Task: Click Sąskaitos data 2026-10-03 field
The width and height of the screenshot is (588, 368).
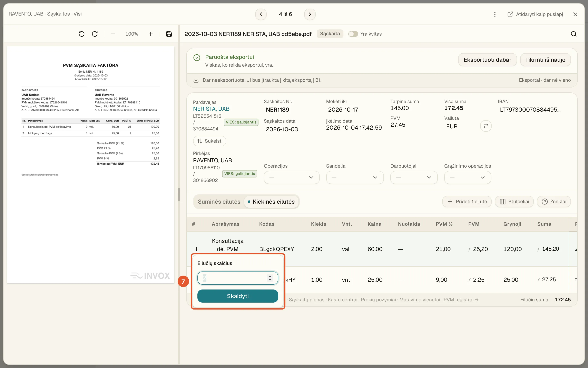Action: 282,129
